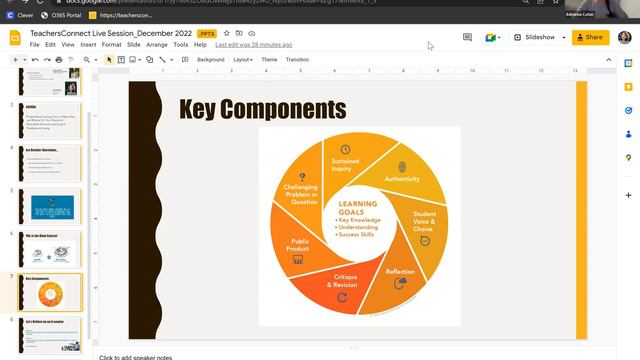
Task: Star the TeachersConnect presentation
Action: (227, 33)
